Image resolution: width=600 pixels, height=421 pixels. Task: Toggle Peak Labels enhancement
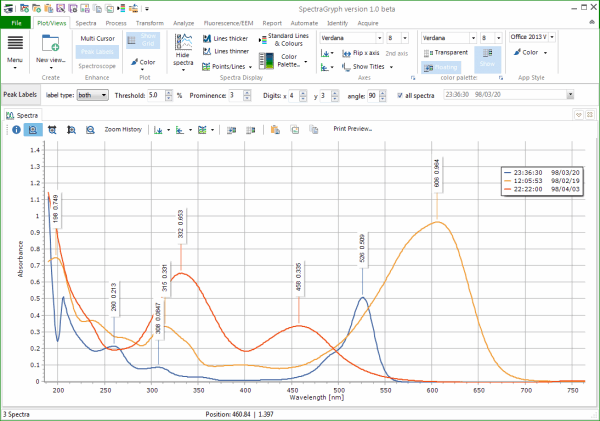97,52
